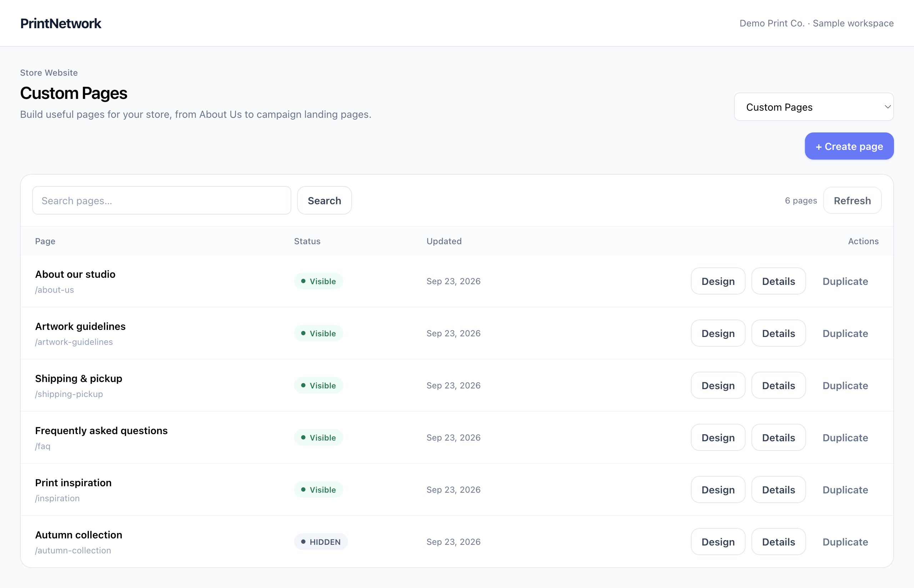Open Design for Frequently asked questions
This screenshot has width=914, height=588.
pyautogui.click(x=718, y=438)
